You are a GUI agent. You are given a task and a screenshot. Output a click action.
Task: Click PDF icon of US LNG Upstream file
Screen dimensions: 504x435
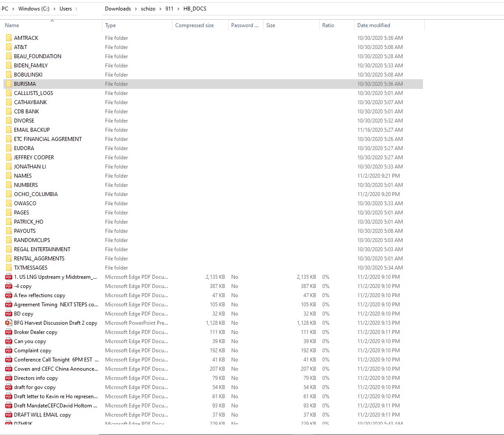pos(9,277)
